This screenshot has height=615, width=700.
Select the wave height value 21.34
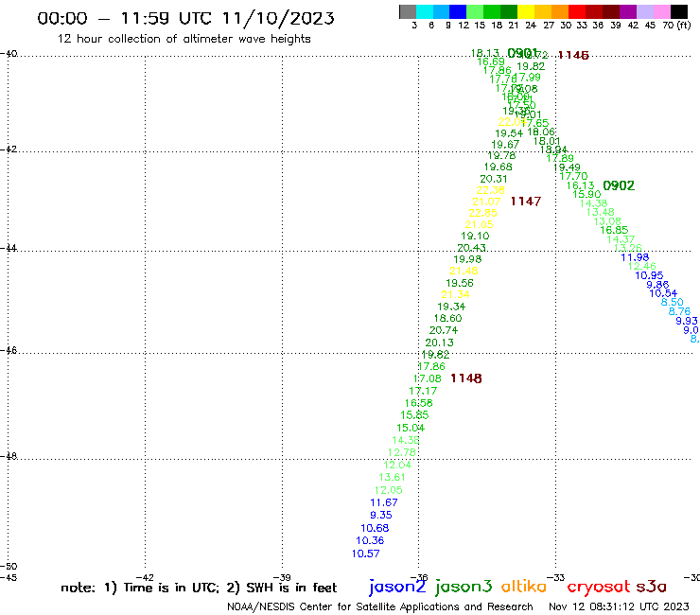point(455,295)
